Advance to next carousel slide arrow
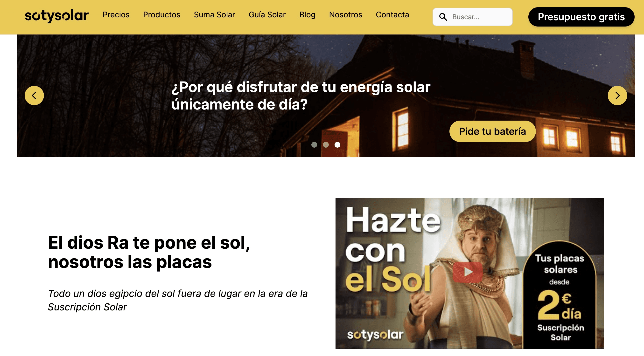 tap(617, 96)
